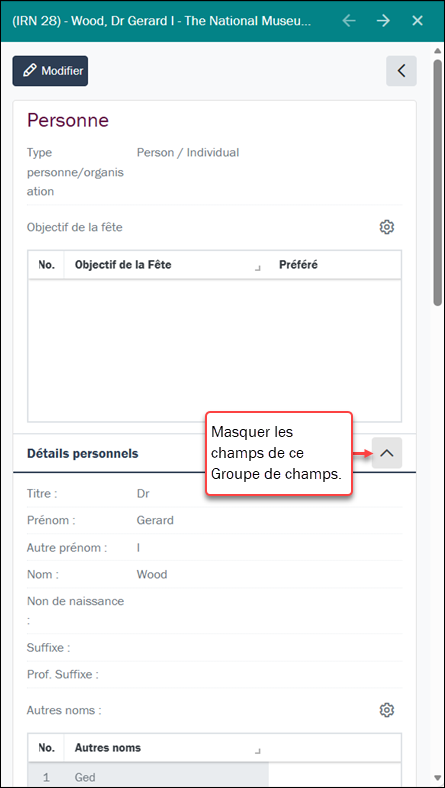
Task: Close the record panel
Action: (417, 21)
